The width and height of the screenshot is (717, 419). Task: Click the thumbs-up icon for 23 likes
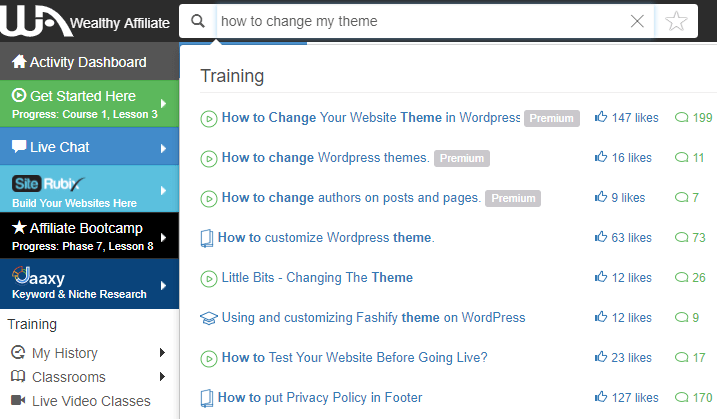(601, 356)
